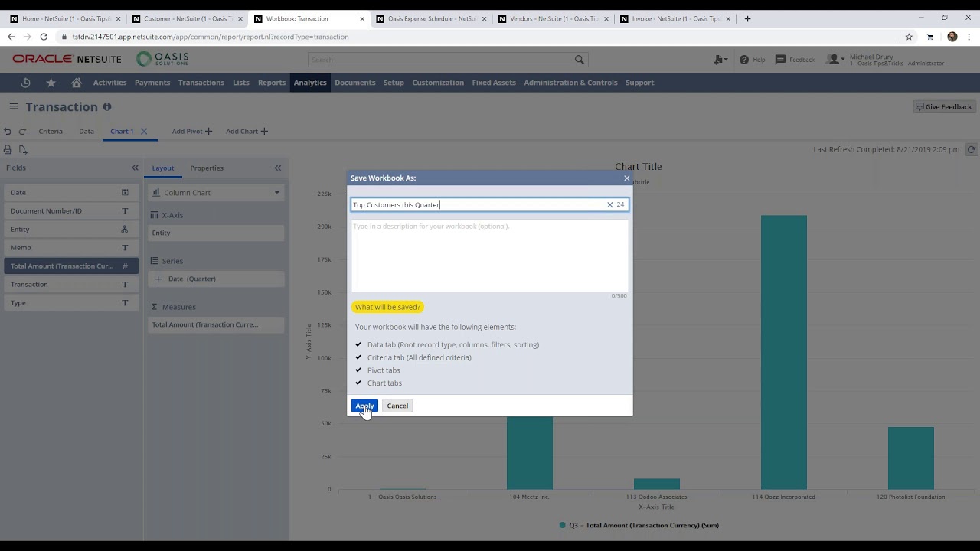Click the refresh icon beside Last Refresh

pyautogui.click(x=971, y=150)
